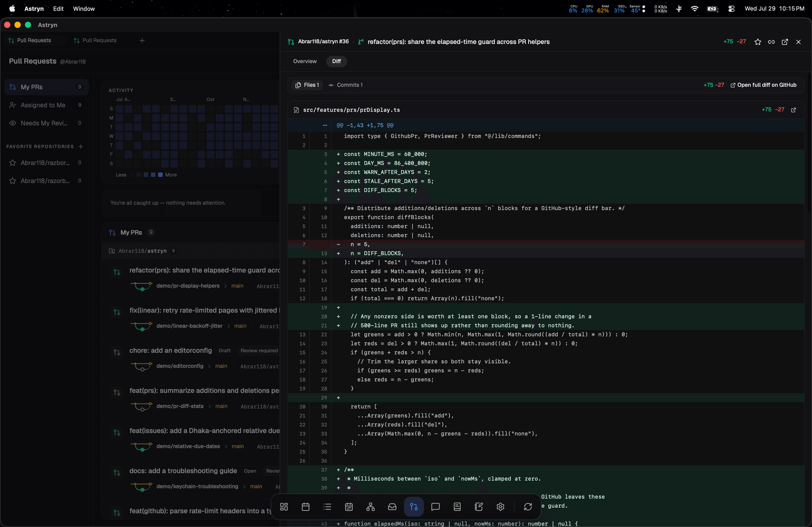The image size is (812, 527).
Task: Show Files 1 view
Action: 307,85
